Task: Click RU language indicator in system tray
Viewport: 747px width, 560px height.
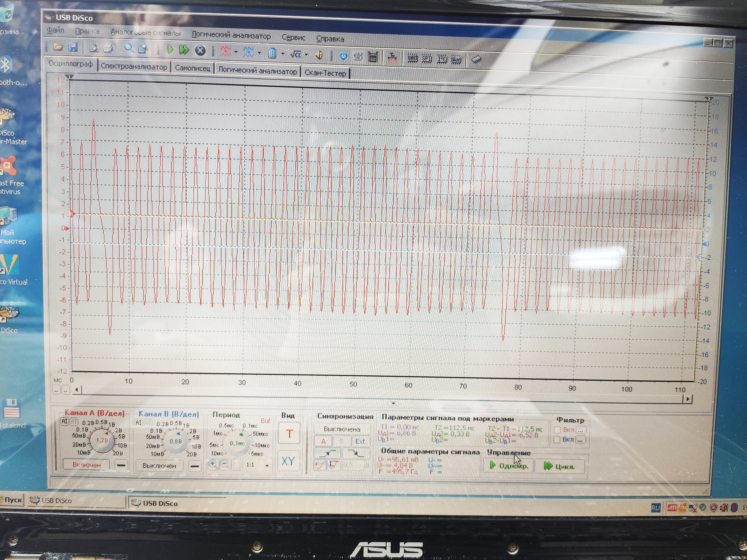Action: point(655,508)
